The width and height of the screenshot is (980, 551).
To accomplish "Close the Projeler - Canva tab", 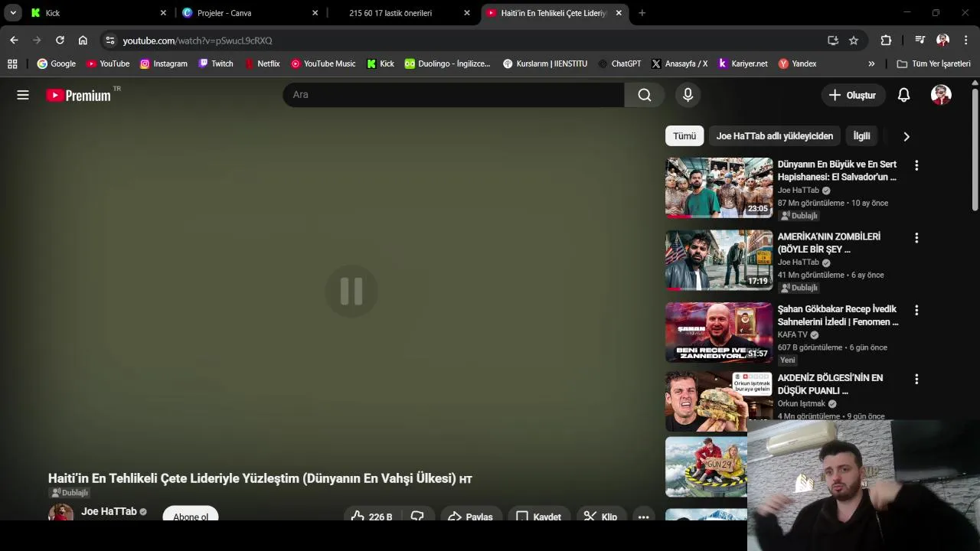I will (315, 13).
